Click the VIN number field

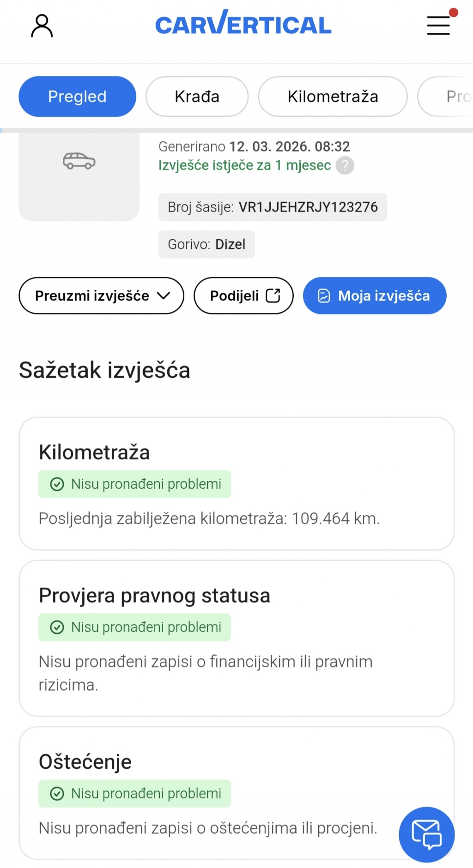273,207
